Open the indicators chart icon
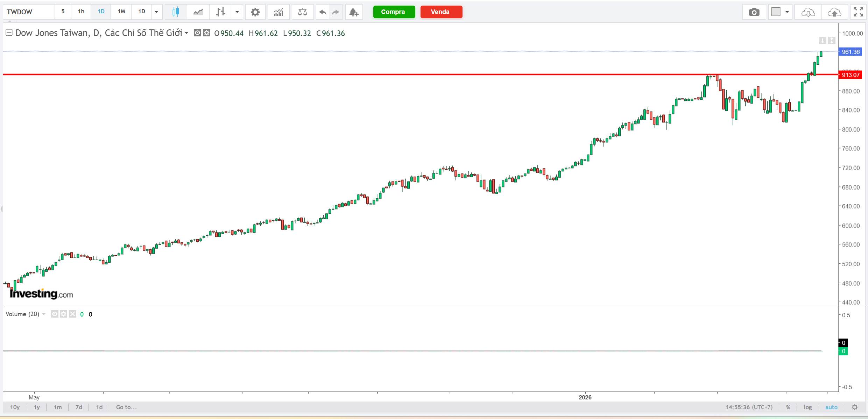 (x=278, y=12)
